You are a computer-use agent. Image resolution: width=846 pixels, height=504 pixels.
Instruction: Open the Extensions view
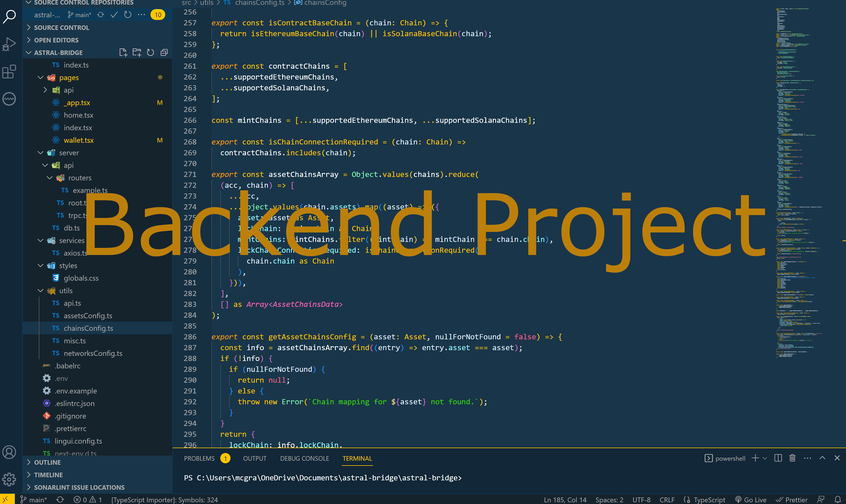(9, 72)
